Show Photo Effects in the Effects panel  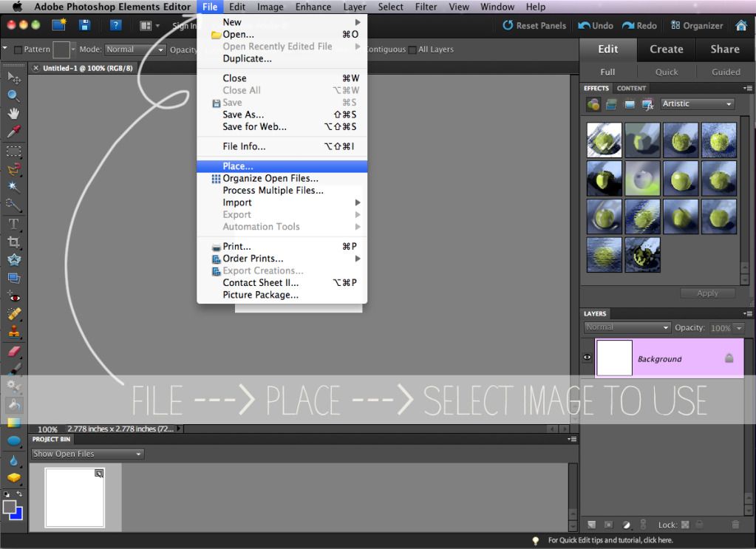click(630, 104)
